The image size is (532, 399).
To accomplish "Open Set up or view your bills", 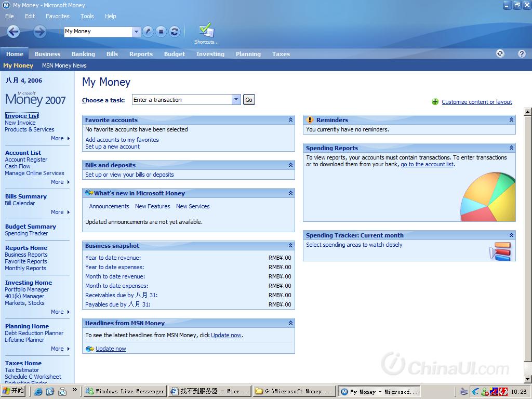I will 129,175.
